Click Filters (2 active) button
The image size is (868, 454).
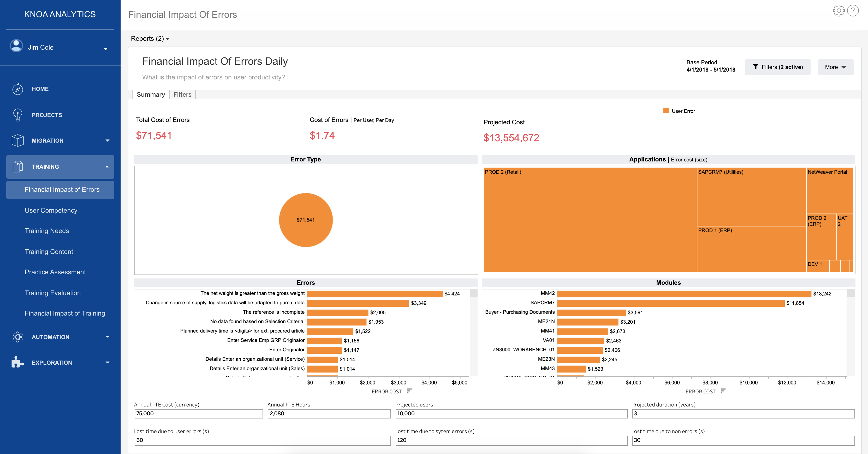[777, 67]
